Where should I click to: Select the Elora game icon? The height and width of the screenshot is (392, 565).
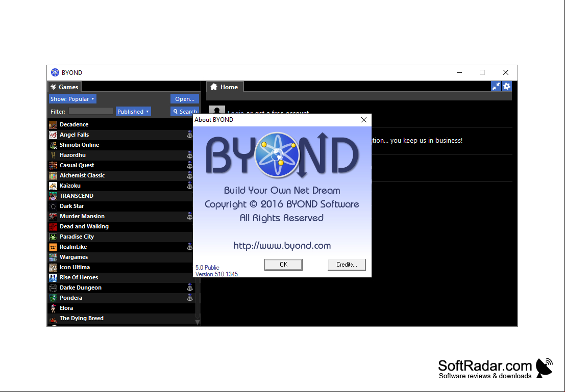click(53, 308)
